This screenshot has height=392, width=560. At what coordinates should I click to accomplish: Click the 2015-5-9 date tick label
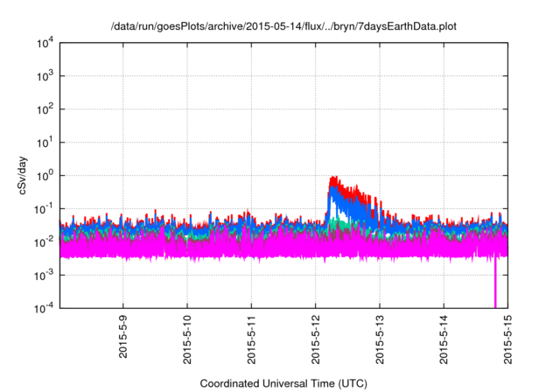coord(123,337)
